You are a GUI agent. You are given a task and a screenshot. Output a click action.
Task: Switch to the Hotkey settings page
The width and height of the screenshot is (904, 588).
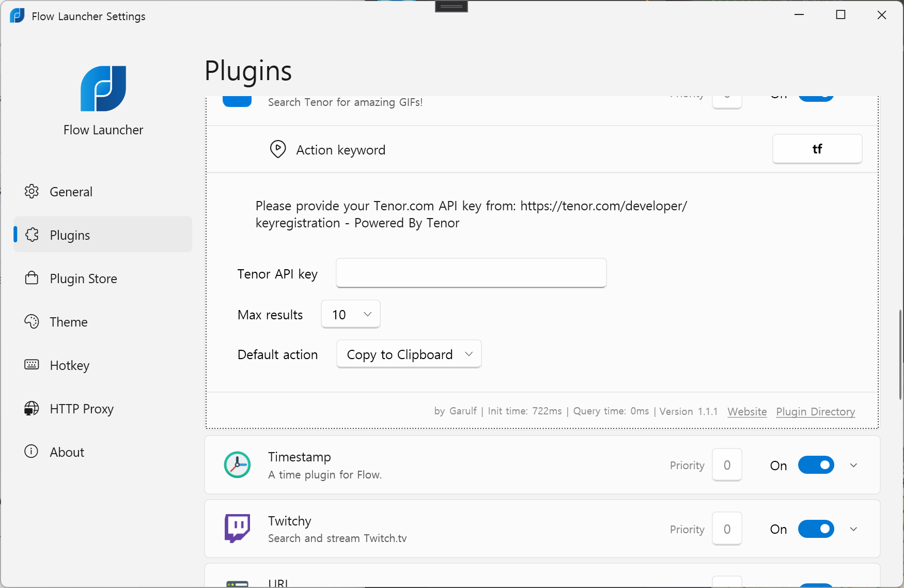103,365
